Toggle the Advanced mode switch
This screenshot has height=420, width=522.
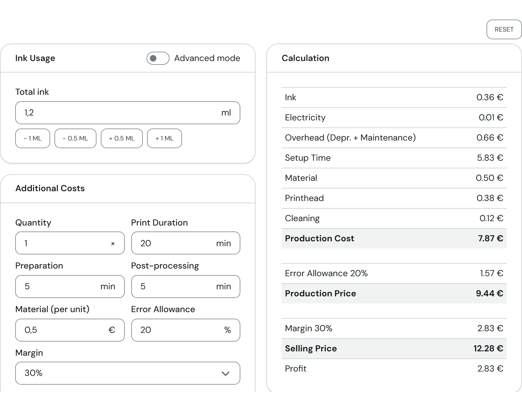(x=158, y=58)
